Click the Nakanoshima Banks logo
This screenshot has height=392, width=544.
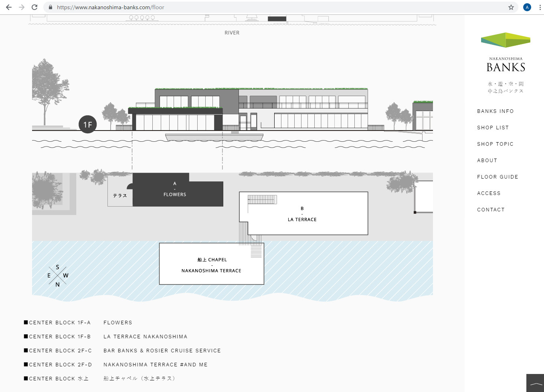tap(506, 52)
